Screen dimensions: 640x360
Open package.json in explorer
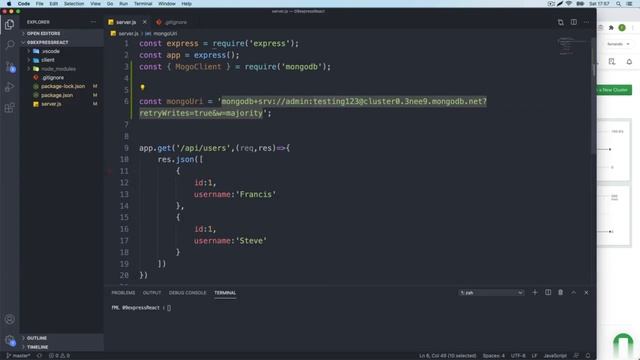62,95
